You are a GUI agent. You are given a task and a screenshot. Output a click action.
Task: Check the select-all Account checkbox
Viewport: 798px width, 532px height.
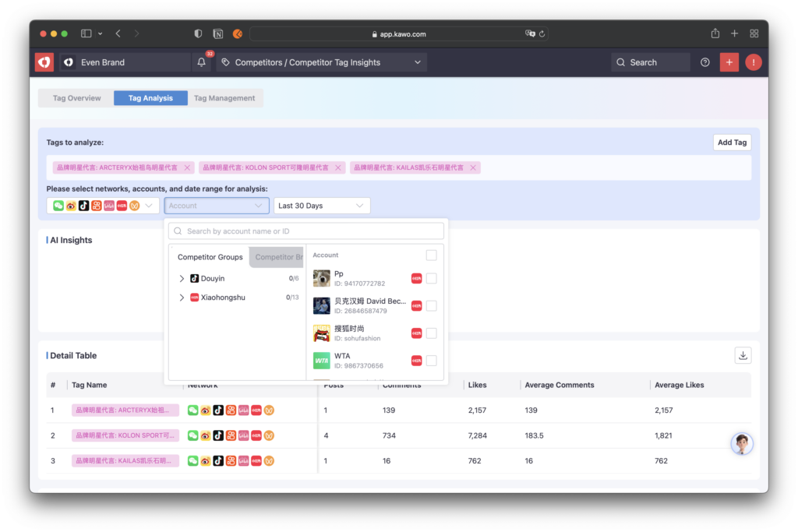pos(431,255)
